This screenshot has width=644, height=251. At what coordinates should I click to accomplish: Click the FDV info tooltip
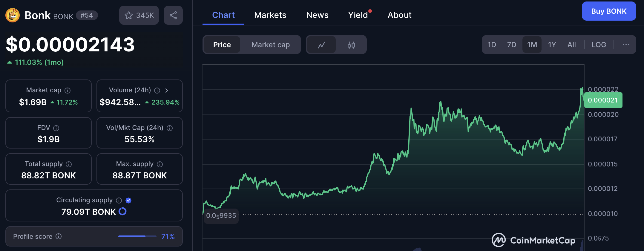point(56,128)
